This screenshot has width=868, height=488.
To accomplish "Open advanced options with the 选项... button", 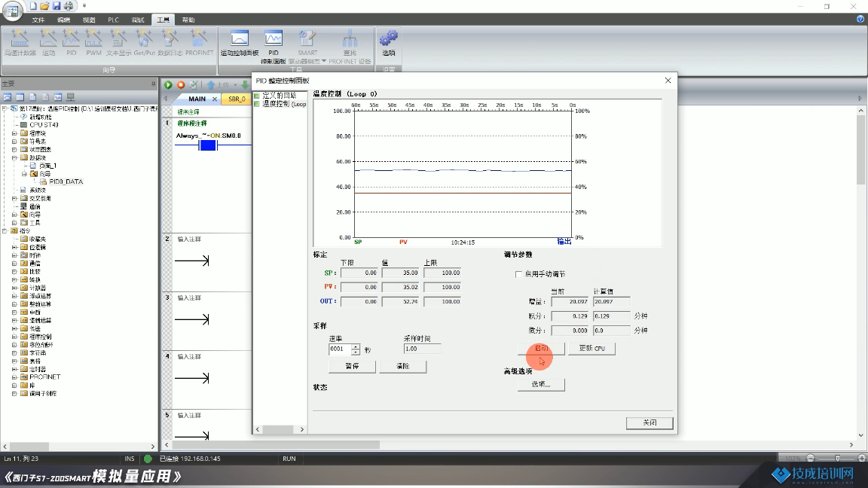I will pos(542,384).
